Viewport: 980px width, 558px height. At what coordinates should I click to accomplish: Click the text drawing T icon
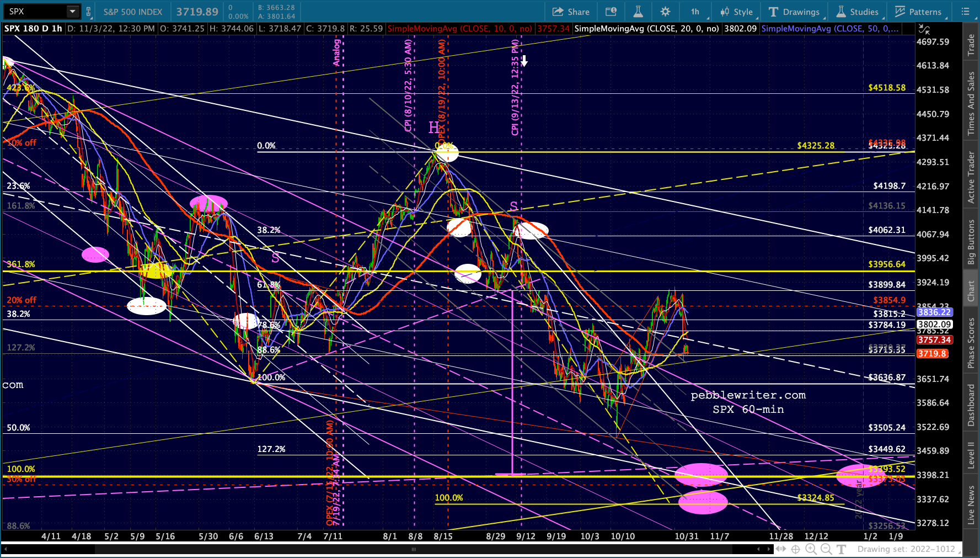pos(841,549)
